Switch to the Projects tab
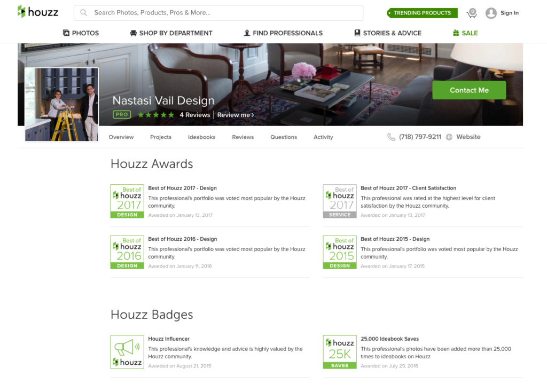The width and height of the screenshot is (547, 392). tap(161, 137)
